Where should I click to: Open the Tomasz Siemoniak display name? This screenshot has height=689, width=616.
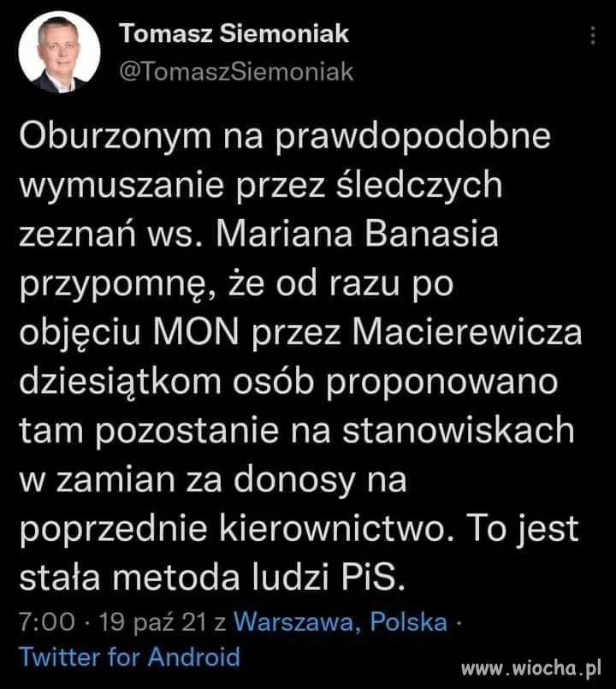click(x=234, y=34)
